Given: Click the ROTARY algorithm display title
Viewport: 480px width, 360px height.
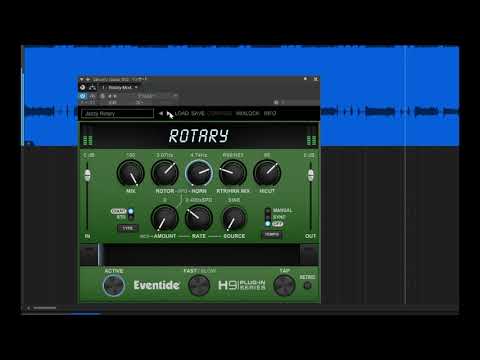Looking at the screenshot, I should tap(199, 136).
